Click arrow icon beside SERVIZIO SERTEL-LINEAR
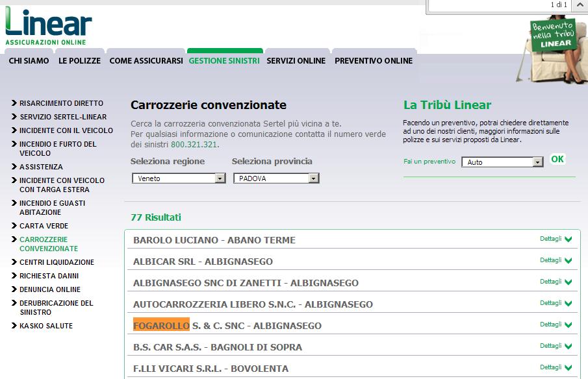This screenshot has height=379, width=588. 14,116
